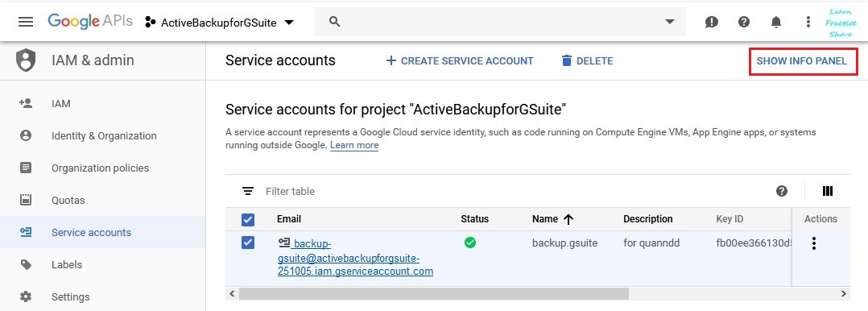Click SHOW INFO PANEL

802,61
